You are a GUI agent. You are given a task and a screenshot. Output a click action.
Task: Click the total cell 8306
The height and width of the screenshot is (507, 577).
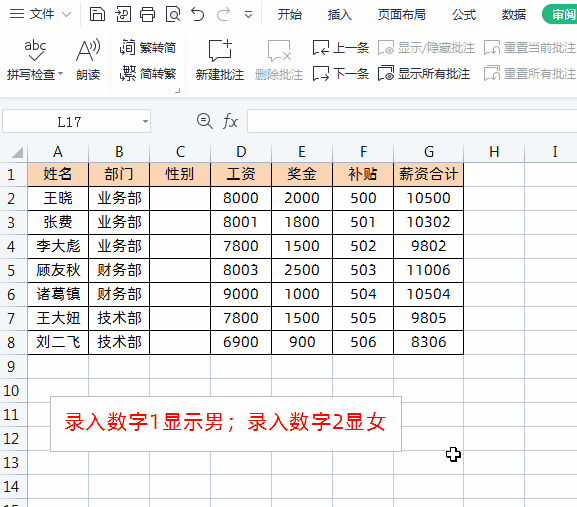point(429,342)
